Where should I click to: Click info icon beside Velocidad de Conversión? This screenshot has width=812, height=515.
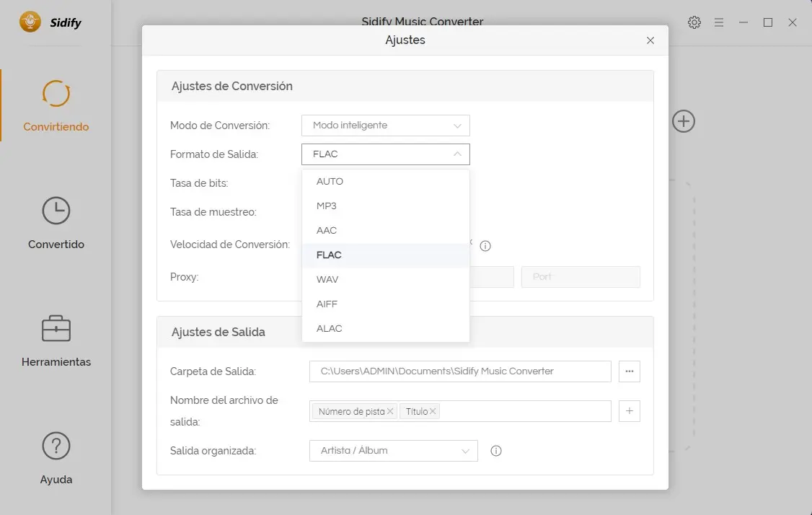(x=485, y=246)
